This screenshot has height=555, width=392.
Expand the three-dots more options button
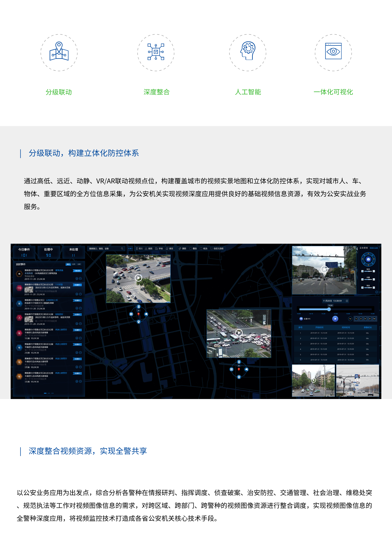click(130, 249)
